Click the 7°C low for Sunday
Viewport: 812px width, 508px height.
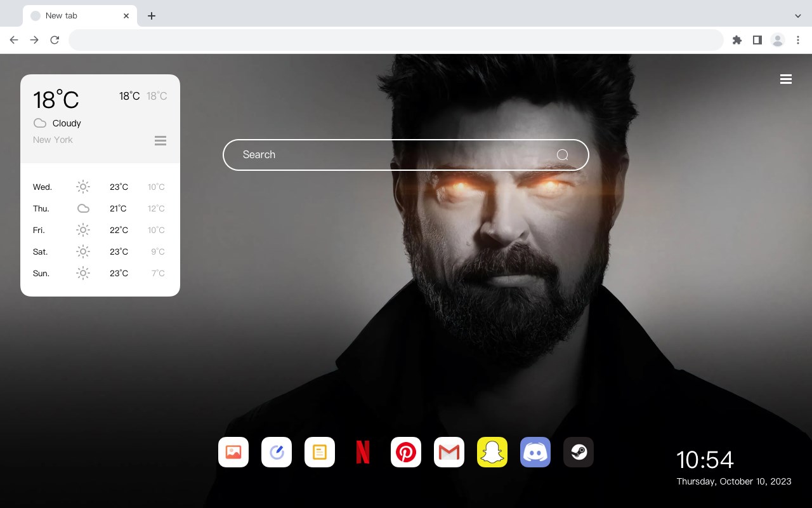click(x=158, y=273)
